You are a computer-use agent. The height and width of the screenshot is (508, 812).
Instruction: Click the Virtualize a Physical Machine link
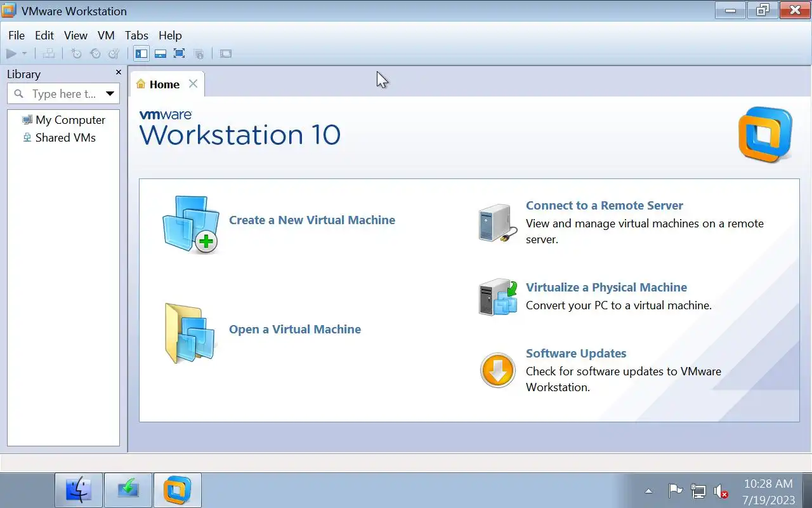606,288
